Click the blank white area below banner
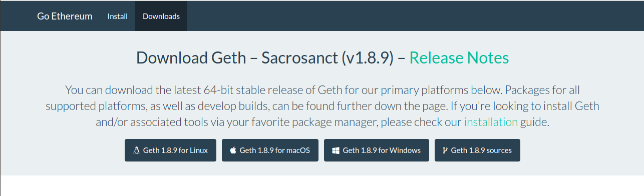The width and height of the screenshot is (644, 196). tap(322, 185)
